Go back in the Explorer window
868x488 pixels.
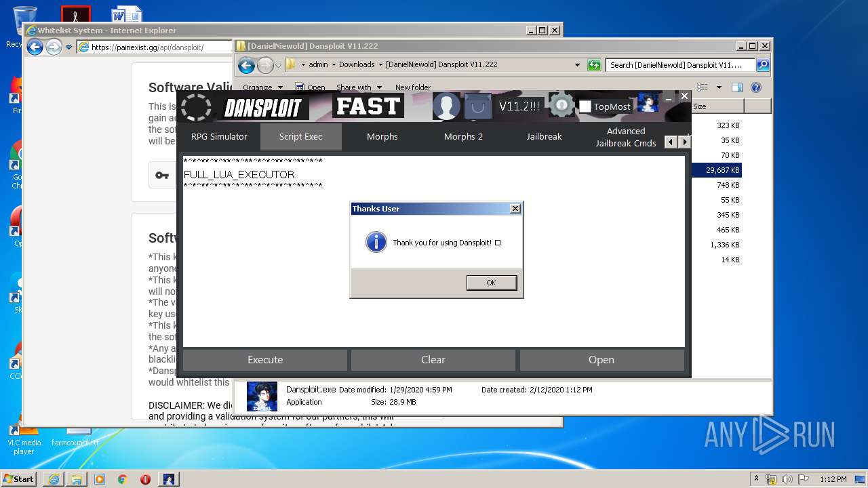tap(246, 65)
